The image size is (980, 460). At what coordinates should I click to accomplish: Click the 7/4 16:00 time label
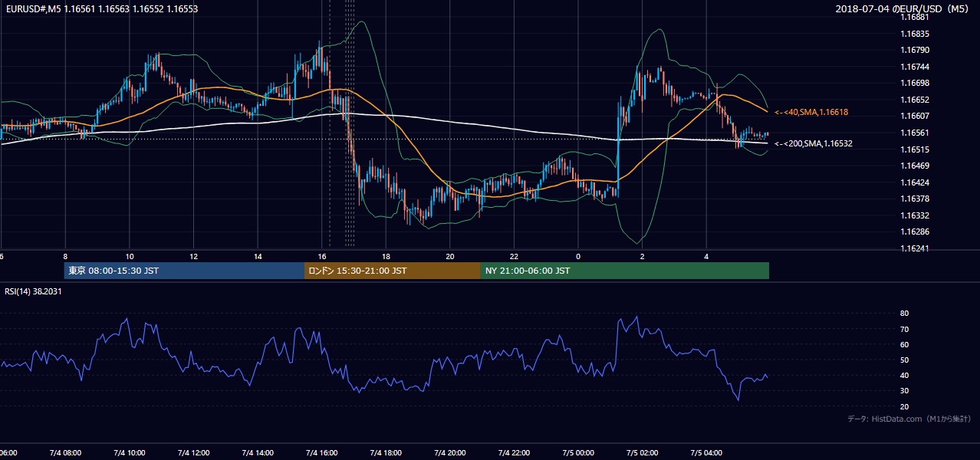coord(322,452)
